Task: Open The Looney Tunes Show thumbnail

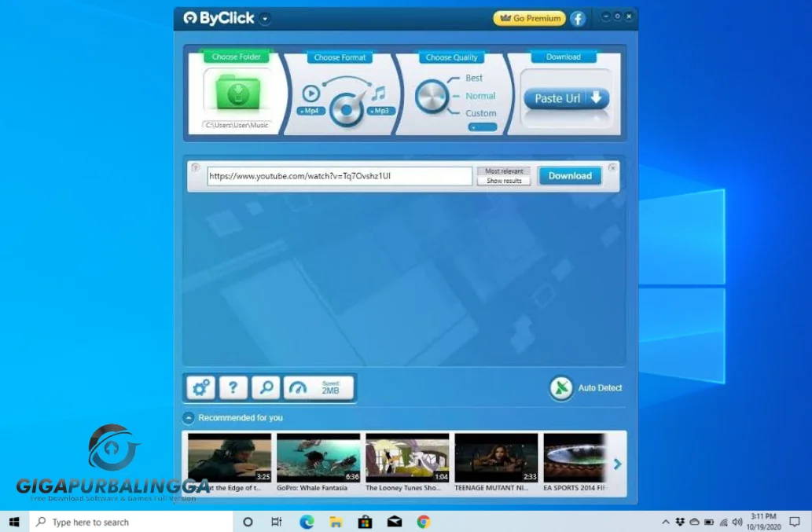Action: pyautogui.click(x=407, y=457)
